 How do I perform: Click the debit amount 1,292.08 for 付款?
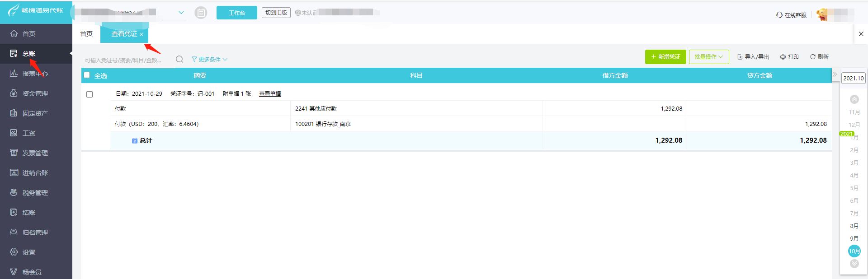point(671,108)
